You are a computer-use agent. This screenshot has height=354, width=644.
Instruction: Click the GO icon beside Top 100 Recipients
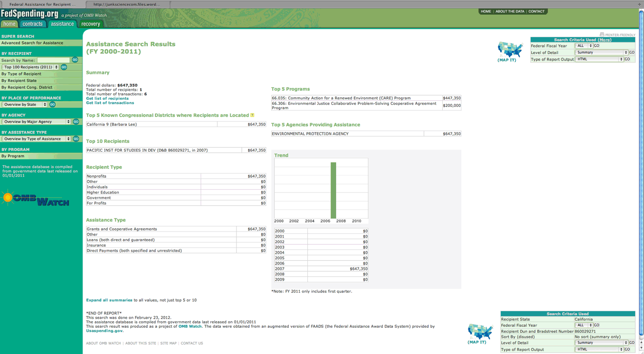[x=64, y=67]
